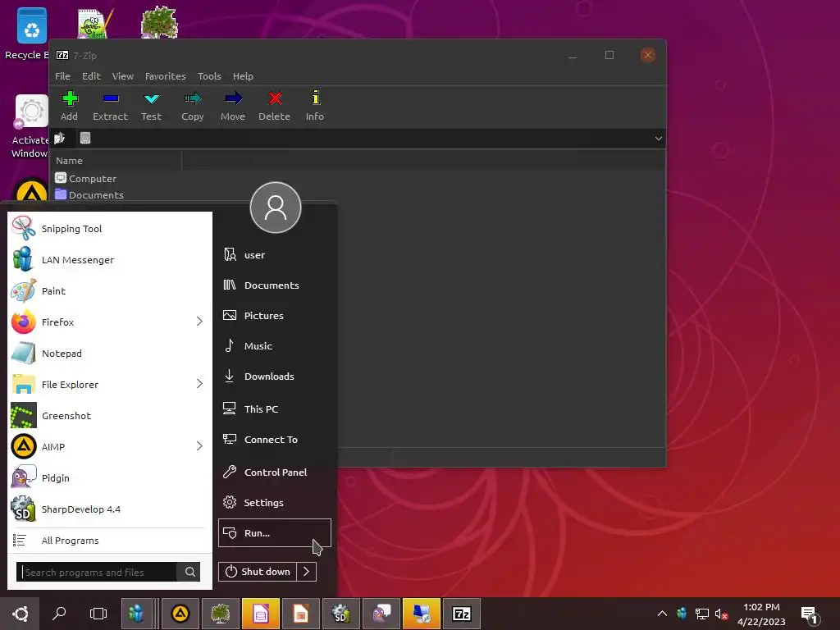This screenshot has height=630, width=840.
Task: Launch SharpDevelop 4.4 from start menu
Action: click(110, 509)
